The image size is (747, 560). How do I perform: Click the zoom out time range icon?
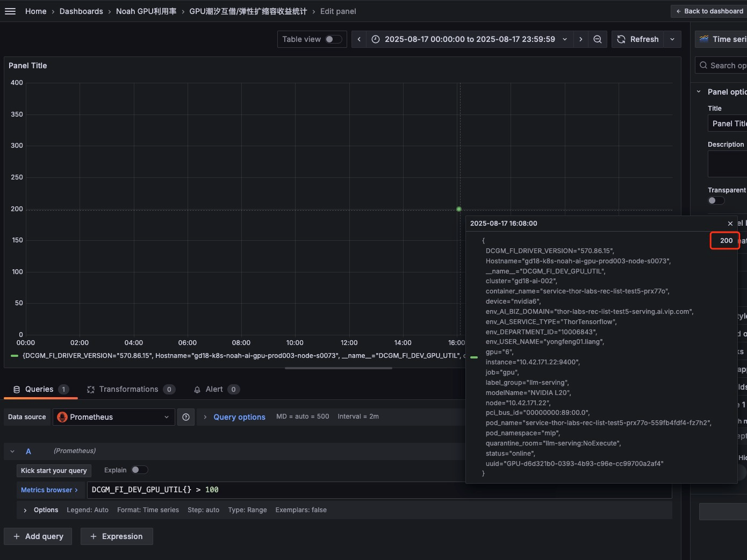point(597,39)
